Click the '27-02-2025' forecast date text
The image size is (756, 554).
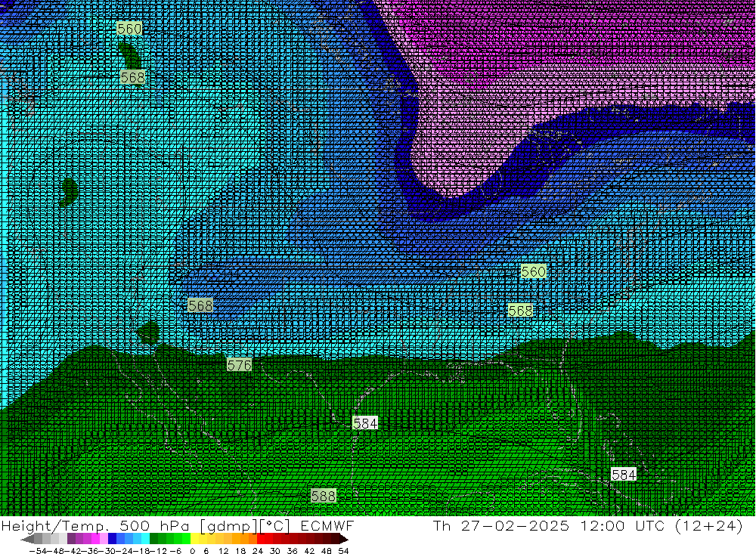[515, 525]
